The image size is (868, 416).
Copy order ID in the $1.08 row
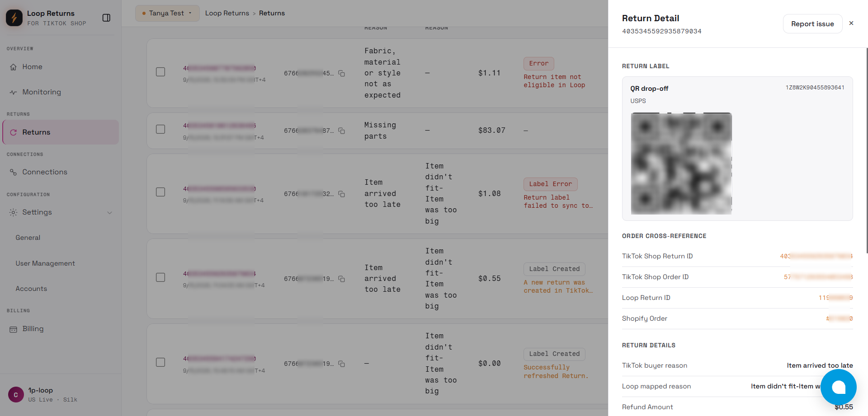pos(342,194)
